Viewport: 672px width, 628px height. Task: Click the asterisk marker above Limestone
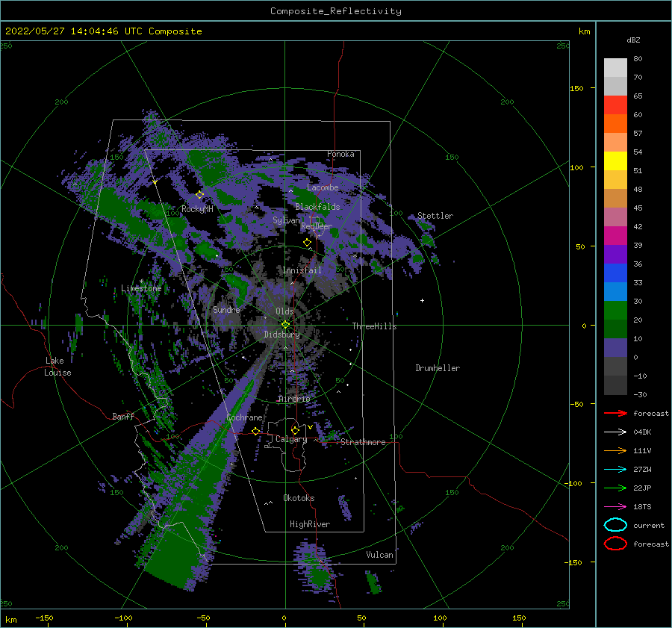pyautogui.click(x=141, y=282)
